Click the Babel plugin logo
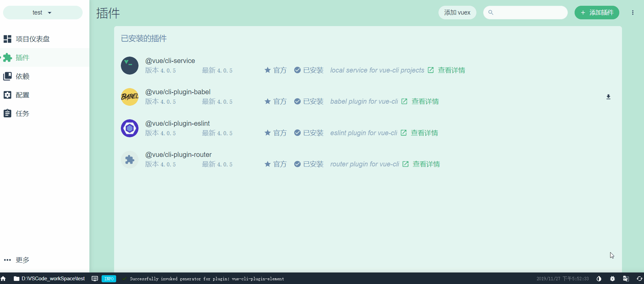Screen dimensions: 644x284 click(x=130, y=97)
